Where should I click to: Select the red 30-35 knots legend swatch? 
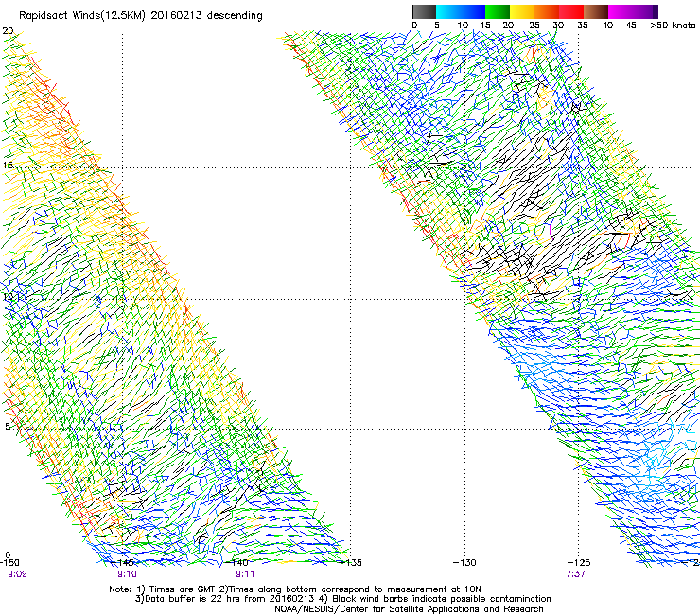[571, 11]
